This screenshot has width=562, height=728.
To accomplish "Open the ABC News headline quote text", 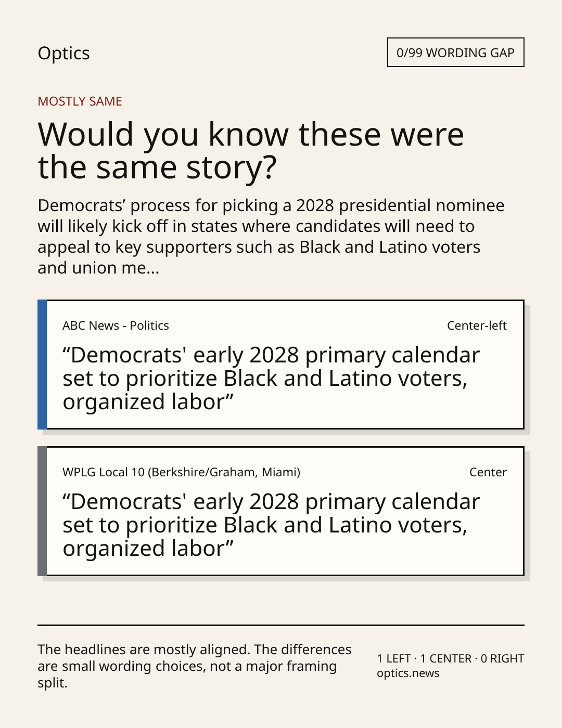I will (x=271, y=379).
